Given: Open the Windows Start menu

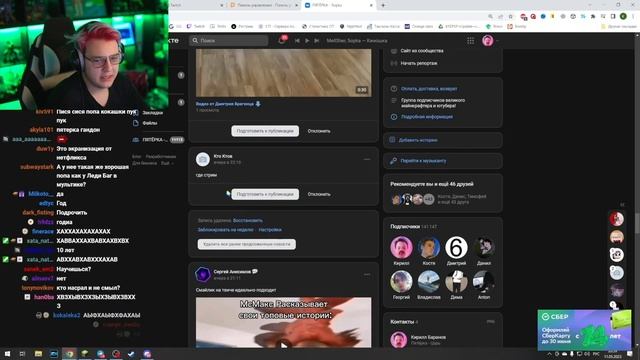Looking at the screenshot, I should click(7, 354).
